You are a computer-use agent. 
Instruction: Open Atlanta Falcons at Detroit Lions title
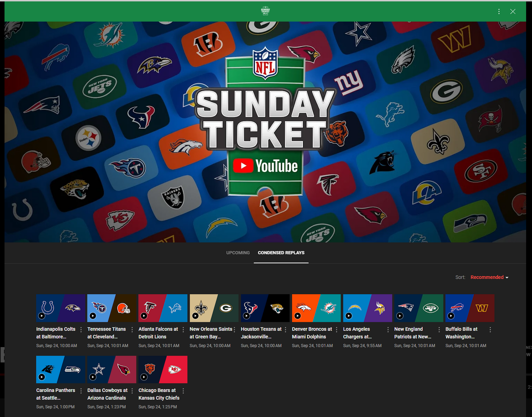(158, 333)
